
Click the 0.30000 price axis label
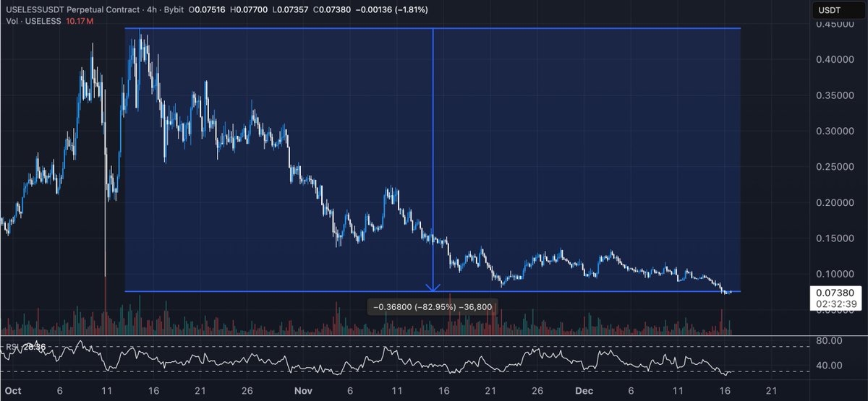[x=835, y=131]
